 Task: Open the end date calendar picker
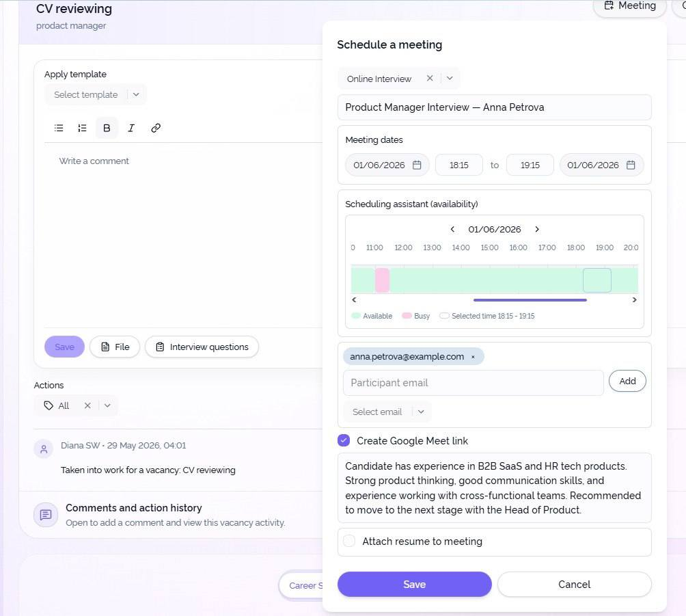pos(631,165)
